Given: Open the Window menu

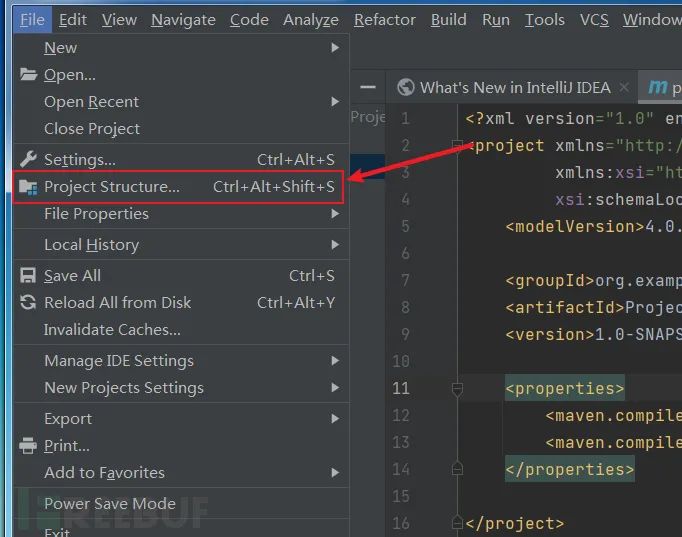Looking at the screenshot, I should (652, 20).
